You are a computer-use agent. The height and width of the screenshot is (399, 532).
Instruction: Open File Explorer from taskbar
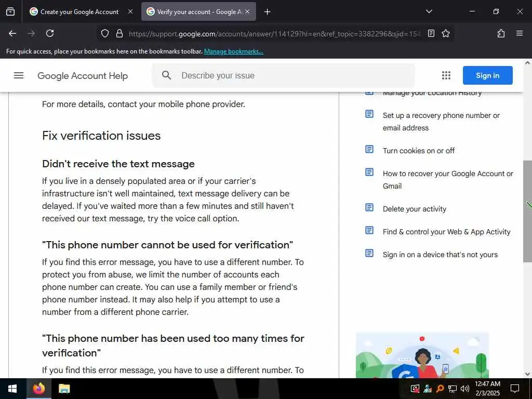[64, 389]
